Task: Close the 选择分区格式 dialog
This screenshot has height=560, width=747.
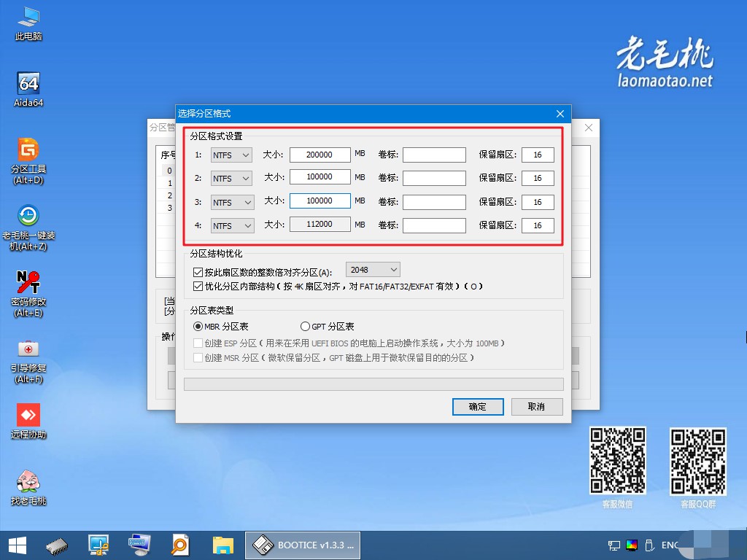Action: [560, 114]
